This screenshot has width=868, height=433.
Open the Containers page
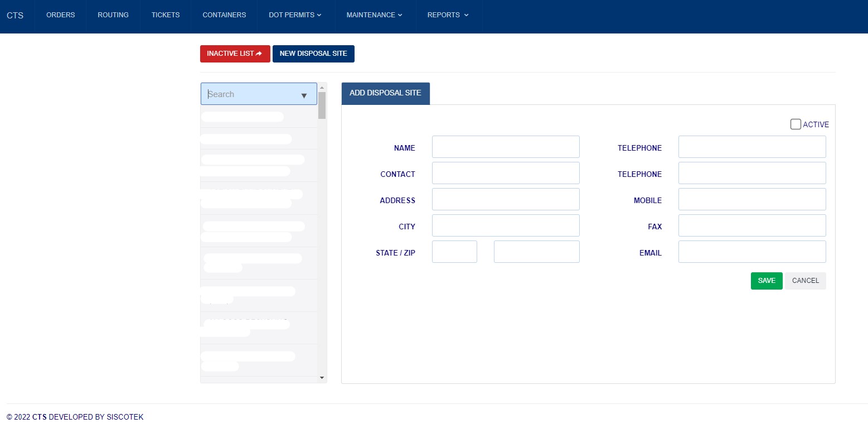(x=224, y=15)
